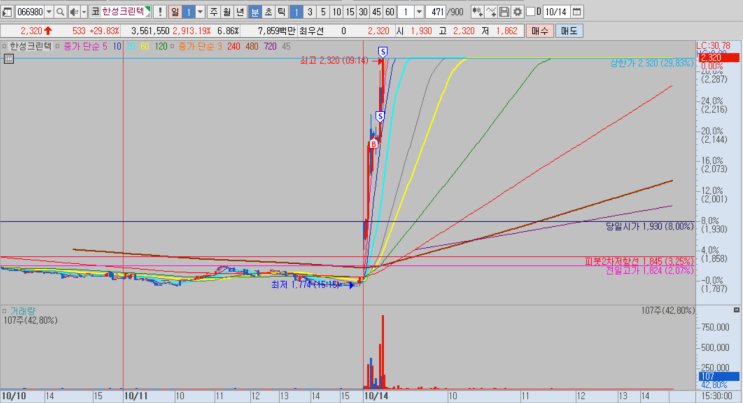The height and width of the screenshot is (403, 743).
Task: Click the 매도 sell button
Action: point(569,31)
